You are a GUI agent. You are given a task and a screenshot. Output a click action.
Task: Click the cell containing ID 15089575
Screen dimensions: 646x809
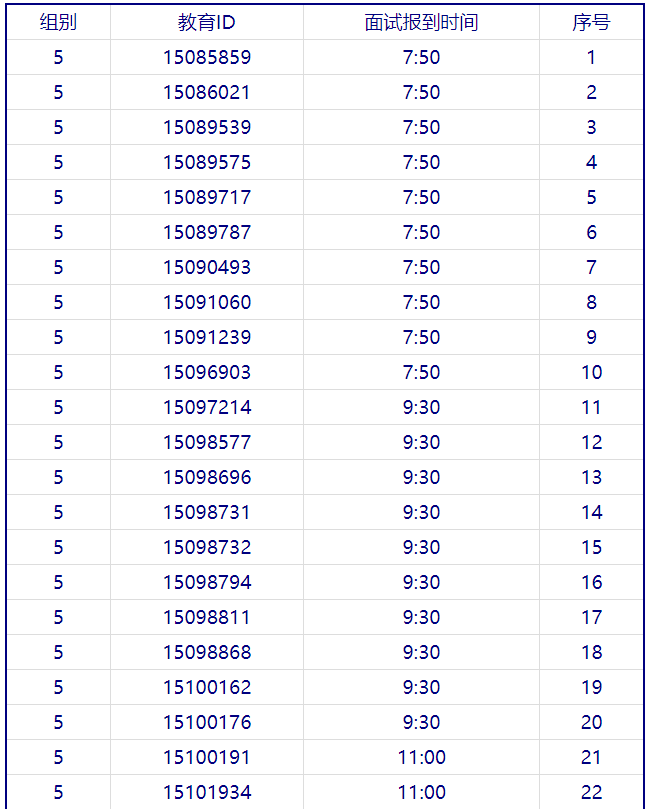point(207,163)
